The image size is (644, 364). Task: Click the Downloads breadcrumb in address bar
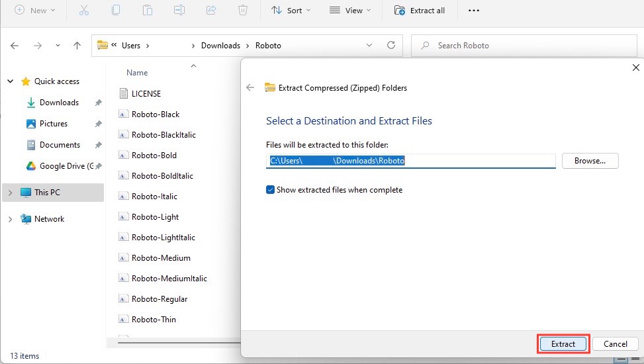point(220,46)
